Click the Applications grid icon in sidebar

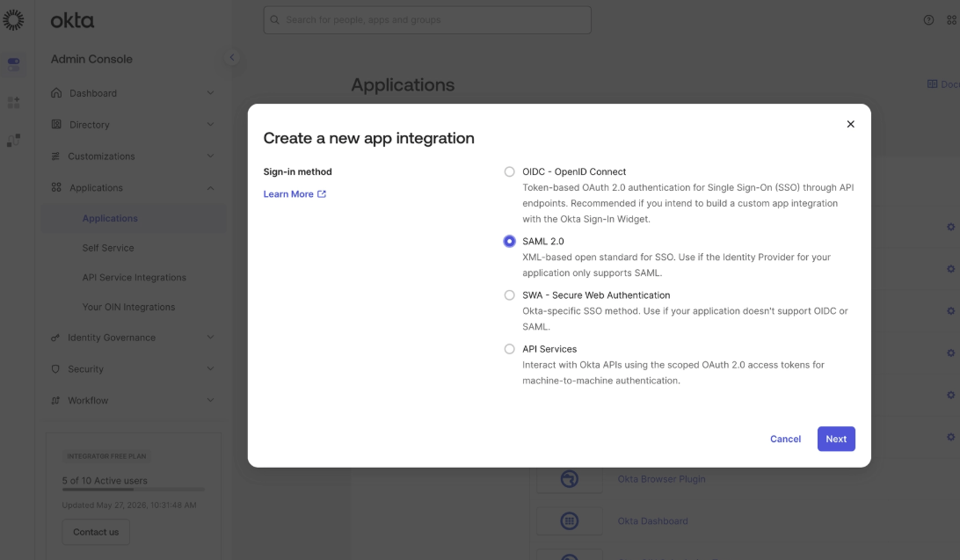tap(56, 187)
